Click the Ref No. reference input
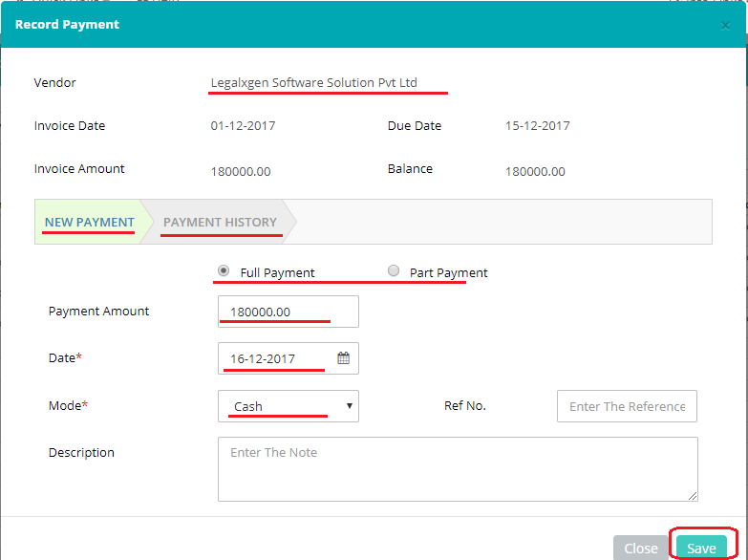Image resolution: width=748 pixels, height=560 pixels. pyautogui.click(x=627, y=406)
